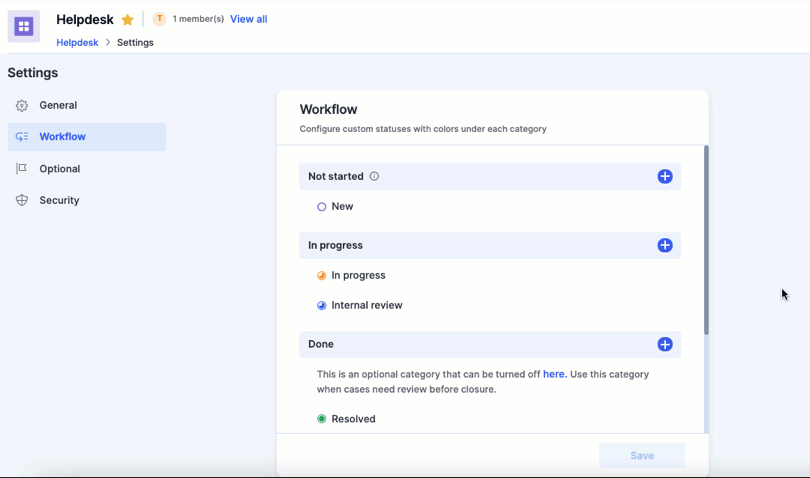The height and width of the screenshot is (478, 810).
Task: Click the orange In progress status color
Action: pos(321,275)
